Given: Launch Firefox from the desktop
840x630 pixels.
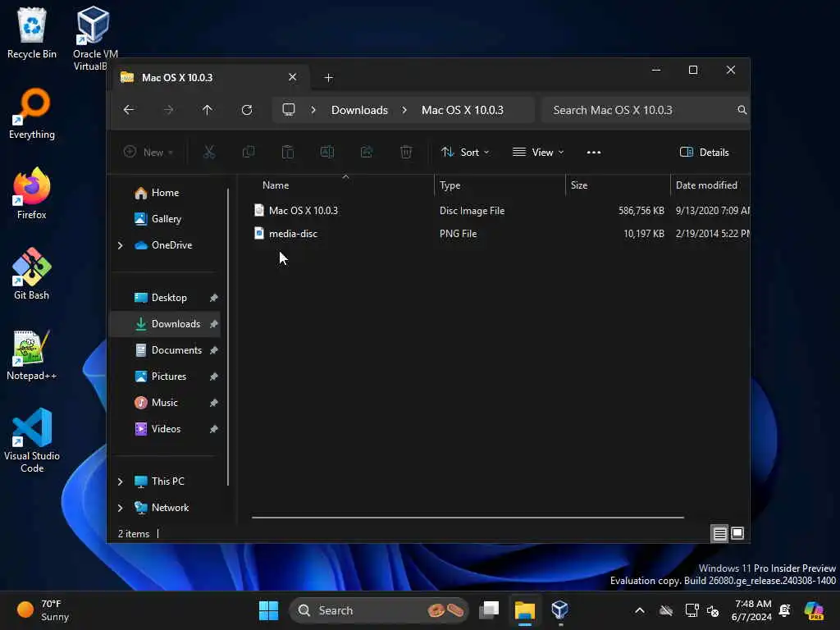Looking at the screenshot, I should point(32,194).
